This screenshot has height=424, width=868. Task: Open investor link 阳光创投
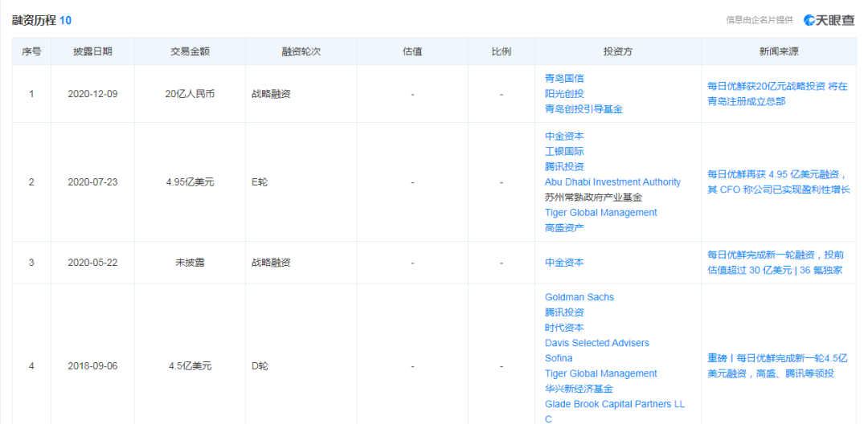[564, 94]
